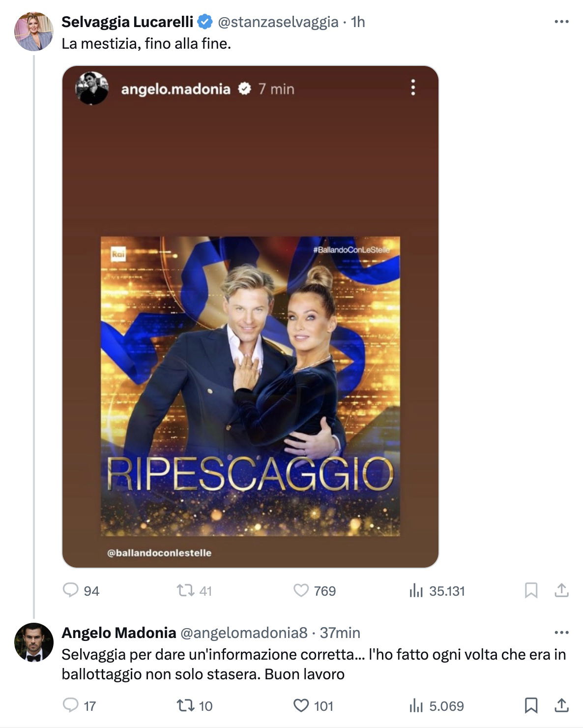Screen dimensions: 583x728
Task: Open more options for Angelo's reply
Action: (561, 633)
